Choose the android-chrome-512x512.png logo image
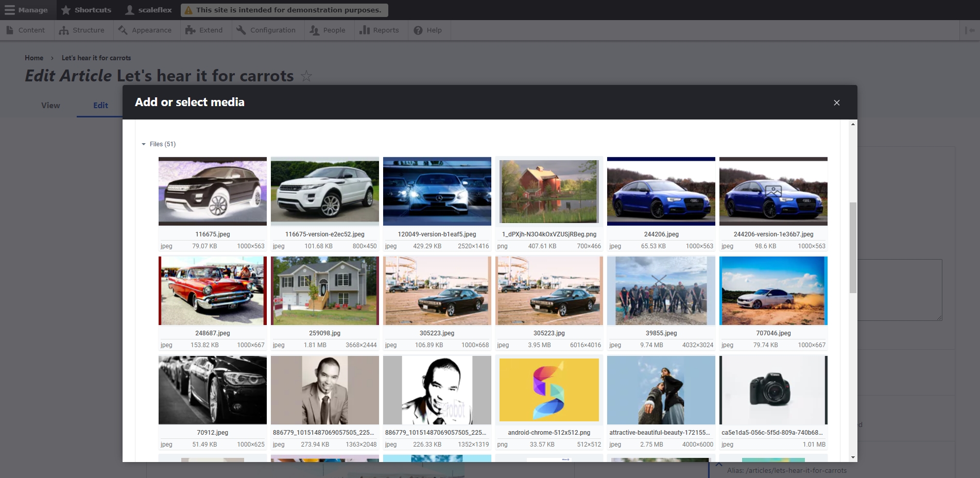Screen dimensions: 980x478 [549, 390]
